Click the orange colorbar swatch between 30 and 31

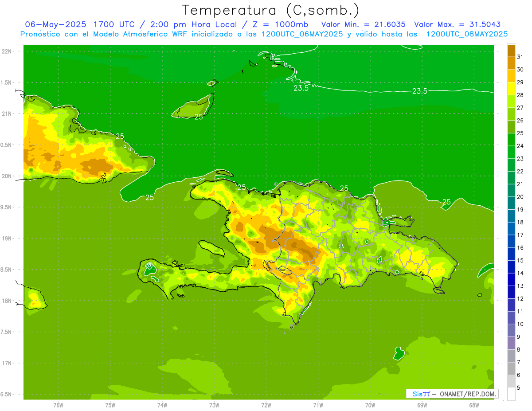pos(511,63)
